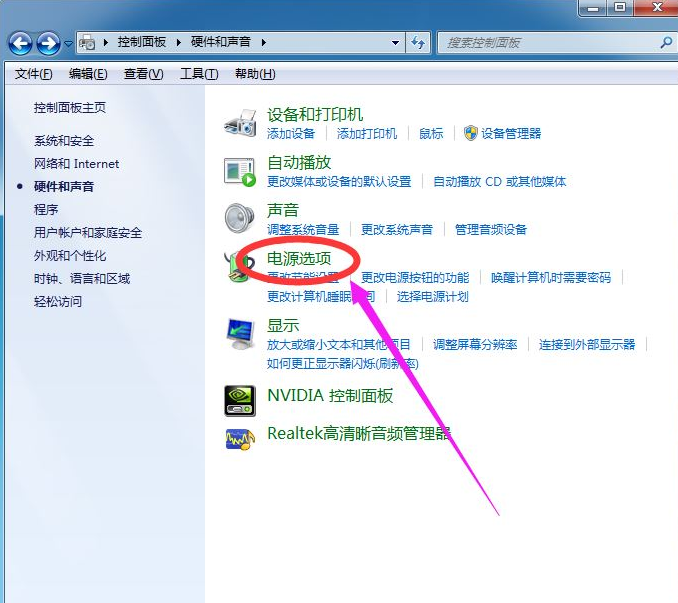Image resolution: width=678 pixels, height=603 pixels.
Task: Click the Back navigation arrow button
Action: (x=20, y=43)
